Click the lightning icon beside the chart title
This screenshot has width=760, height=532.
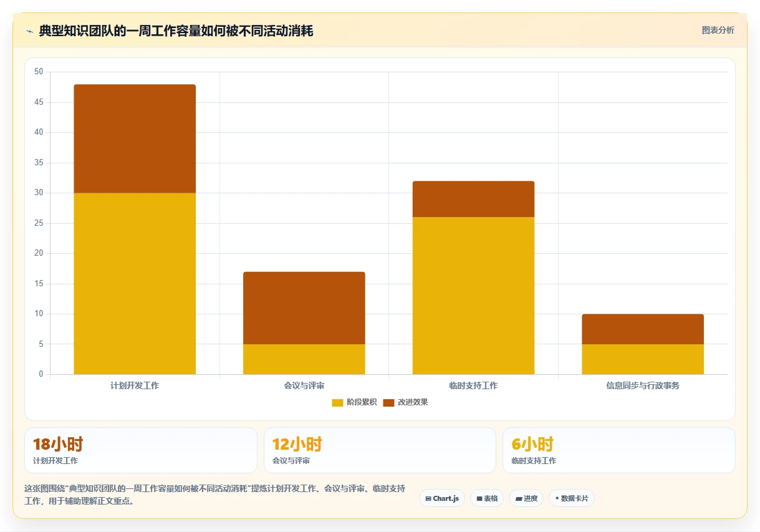point(30,31)
